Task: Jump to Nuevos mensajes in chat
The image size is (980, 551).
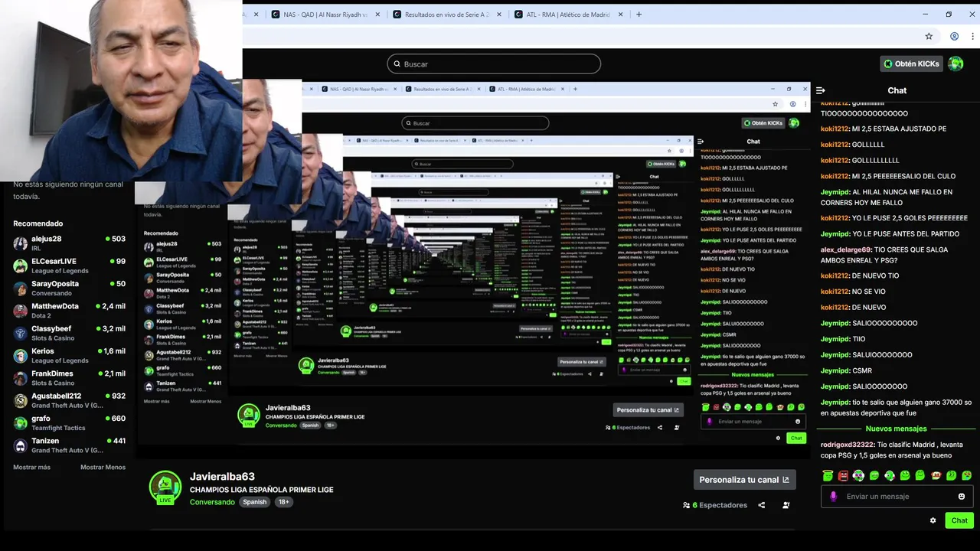Action: [x=896, y=429]
